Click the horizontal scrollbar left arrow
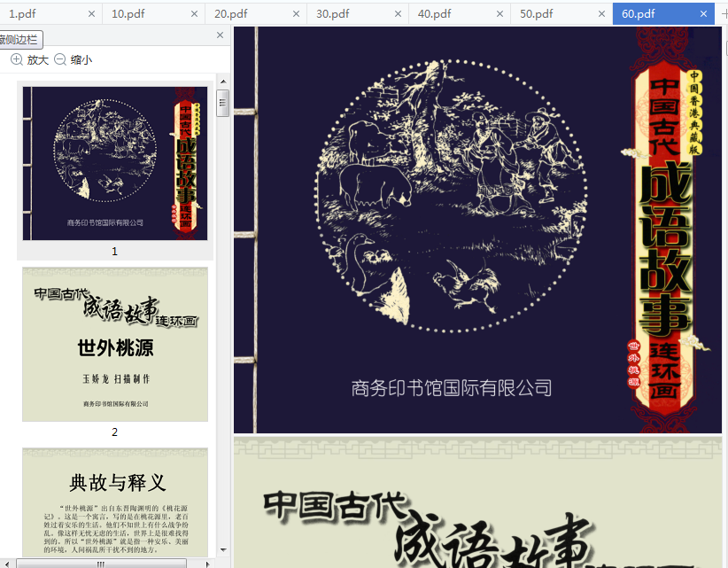728x568 pixels. 7,564
